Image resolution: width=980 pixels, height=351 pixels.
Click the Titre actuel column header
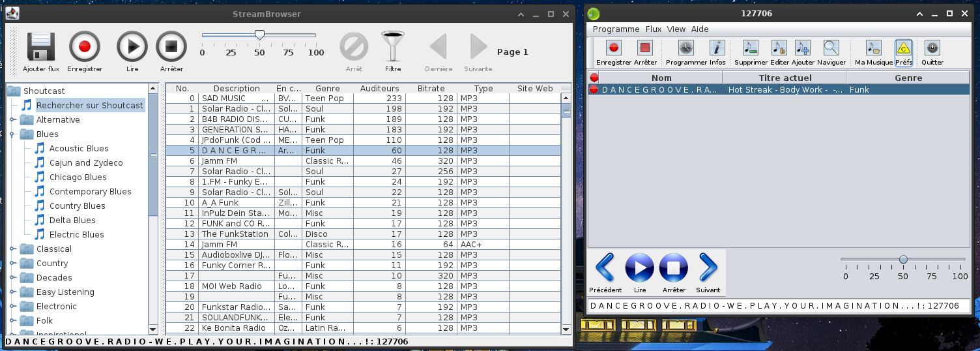coord(785,78)
